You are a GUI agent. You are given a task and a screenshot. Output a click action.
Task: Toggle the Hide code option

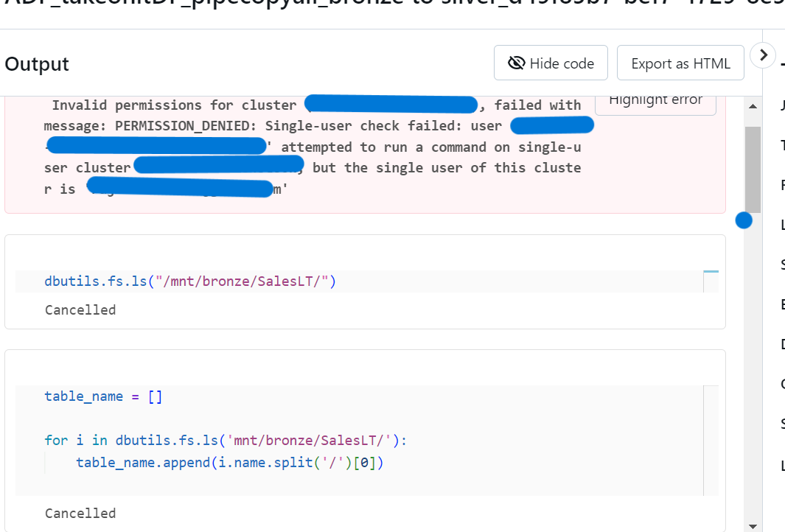coord(551,63)
